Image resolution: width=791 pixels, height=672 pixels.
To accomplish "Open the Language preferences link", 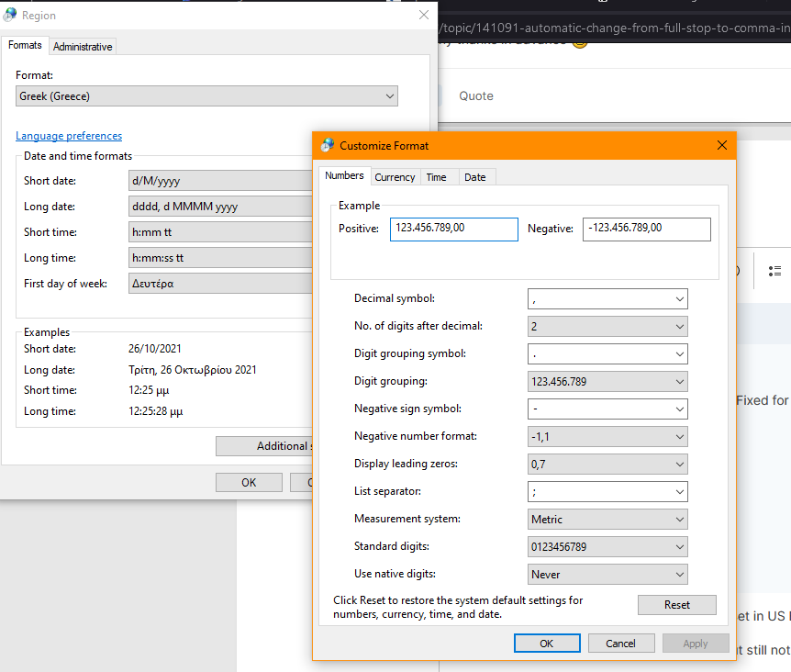I will pyautogui.click(x=69, y=136).
